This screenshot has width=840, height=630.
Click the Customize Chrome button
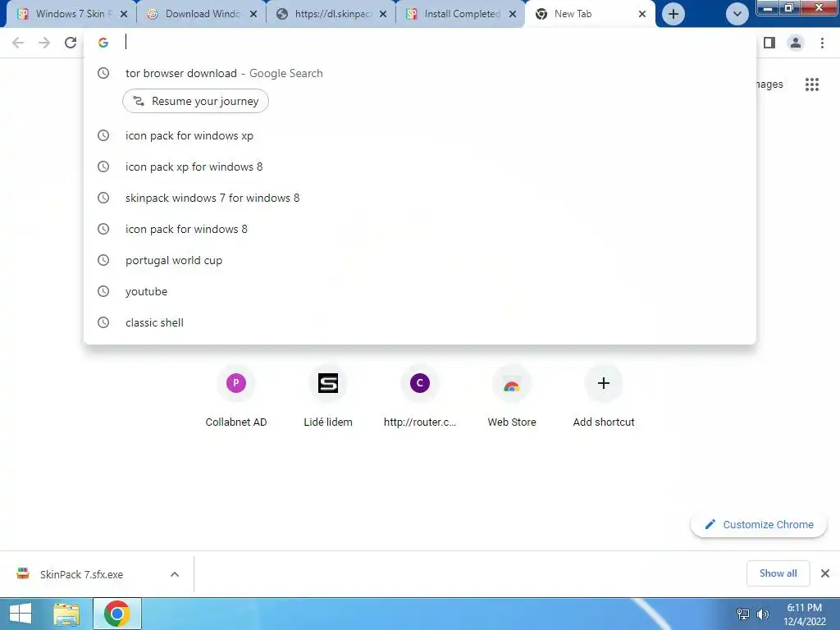[759, 524]
